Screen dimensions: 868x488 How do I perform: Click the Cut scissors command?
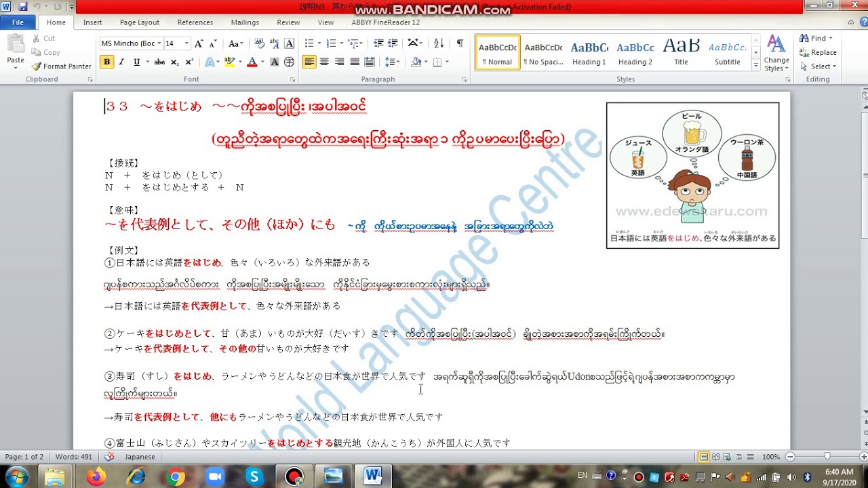(43, 39)
